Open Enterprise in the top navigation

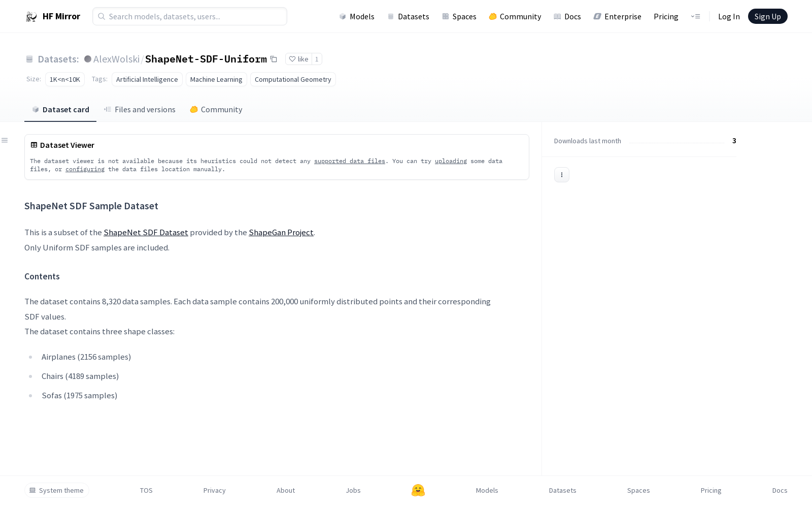(x=618, y=17)
